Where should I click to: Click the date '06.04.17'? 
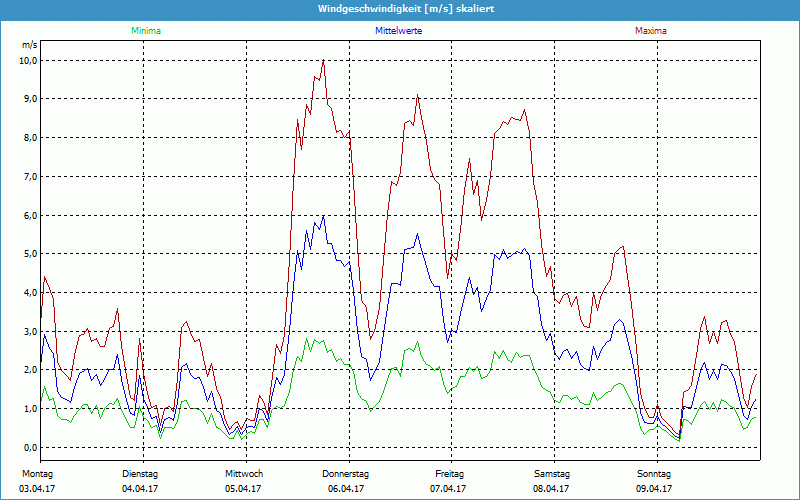pyautogui.click(x=346, y=489)
